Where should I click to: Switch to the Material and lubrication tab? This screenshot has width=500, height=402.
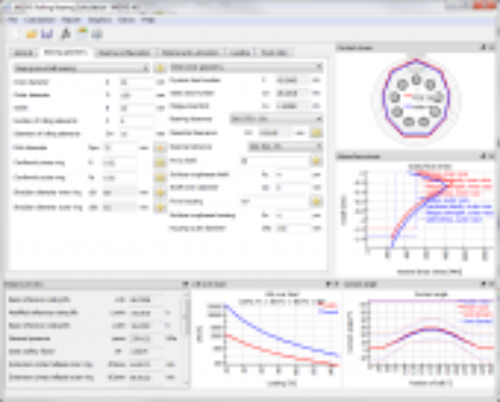190,53
